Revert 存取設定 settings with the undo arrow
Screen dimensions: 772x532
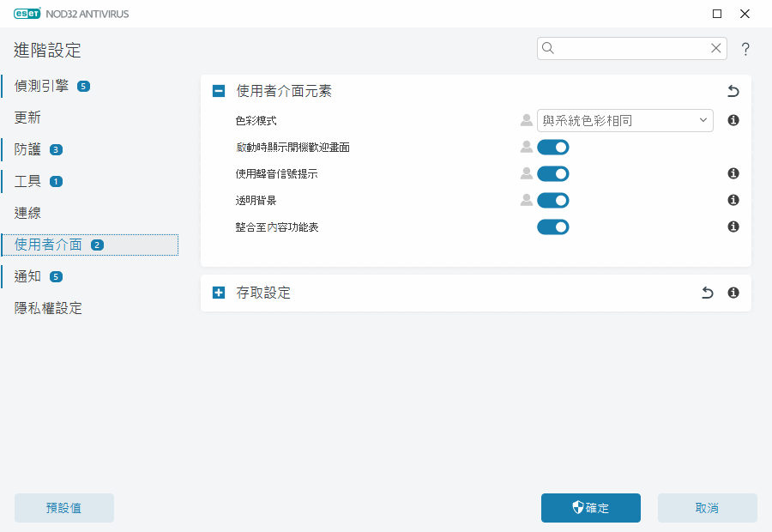point(707,293)
